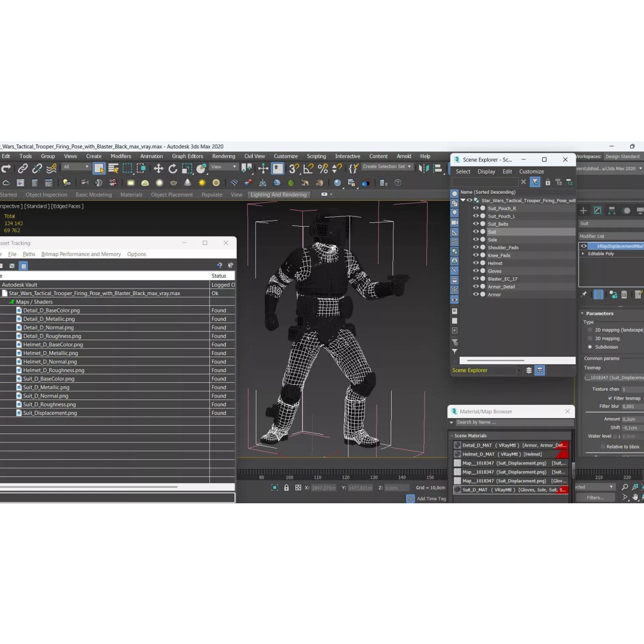The image size is (644, 644).
Task: Click the Zoom magnifier icon in viewport controls
Action: point(625,487)
